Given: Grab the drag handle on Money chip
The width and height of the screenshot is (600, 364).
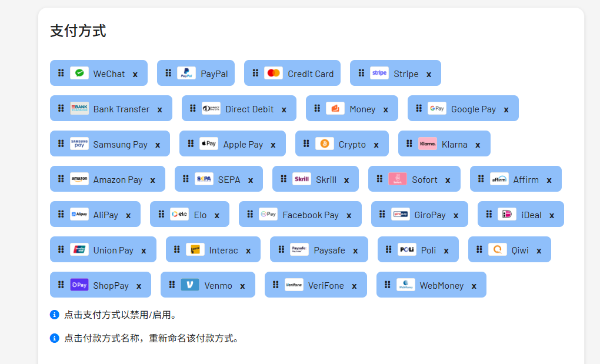Looking at the screenshot, I should click(x=317, y=108).
